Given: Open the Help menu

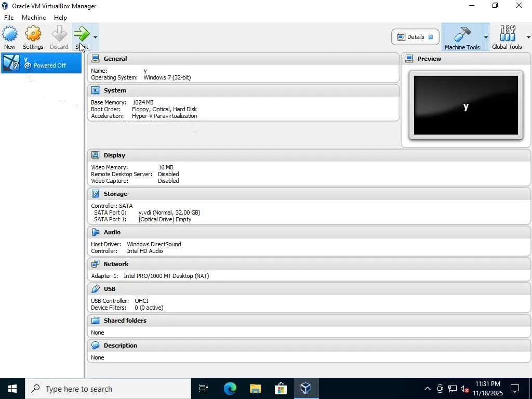Looking at the screenshot, I should click(x=60, y=18).
